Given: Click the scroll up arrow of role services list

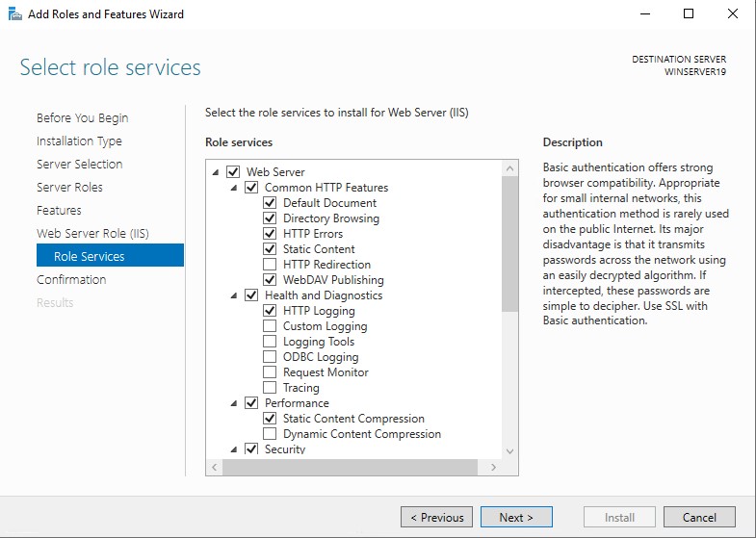Looking at the screenshot, I should tap(509, 168).
